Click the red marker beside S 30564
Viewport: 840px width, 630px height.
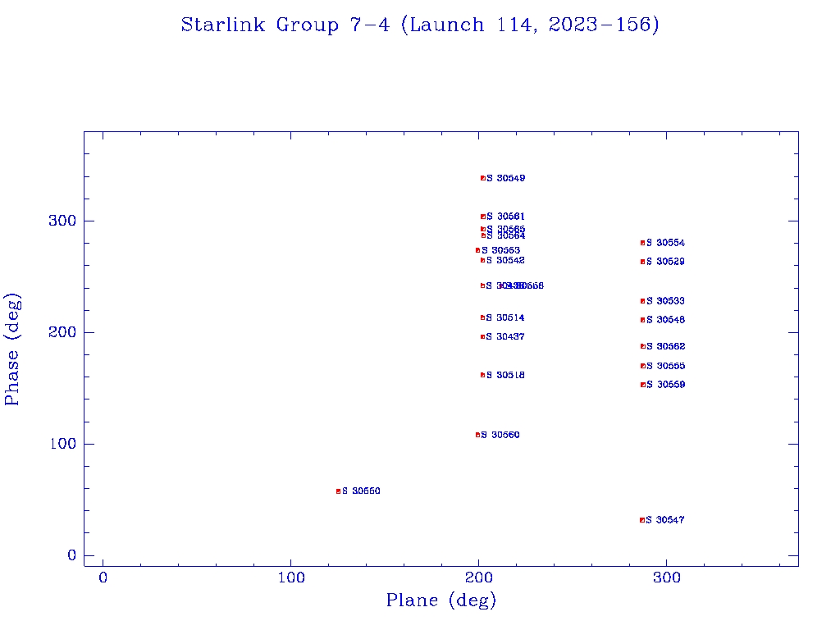[x=483, y=235]
